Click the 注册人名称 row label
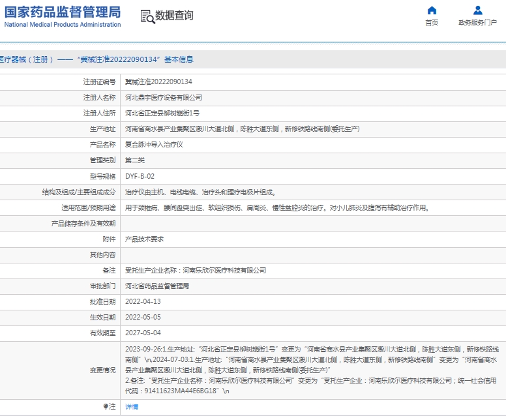 pos(99,97)
